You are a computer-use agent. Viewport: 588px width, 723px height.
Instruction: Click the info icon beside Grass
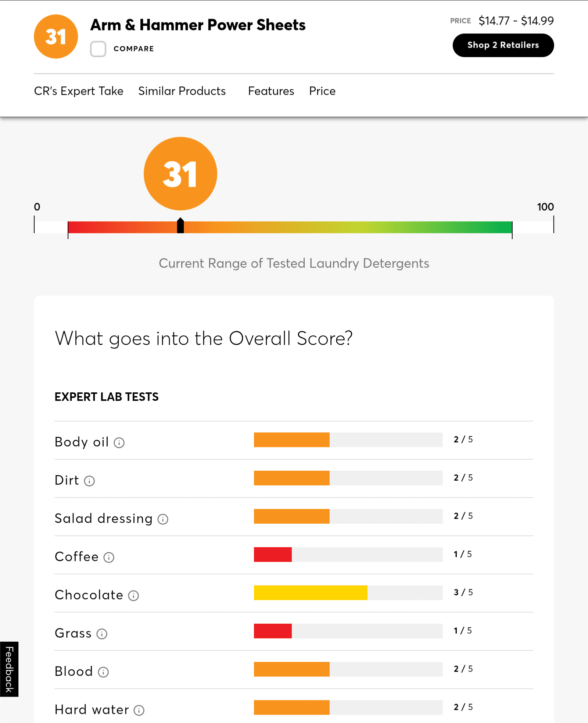tap(102, 634)
